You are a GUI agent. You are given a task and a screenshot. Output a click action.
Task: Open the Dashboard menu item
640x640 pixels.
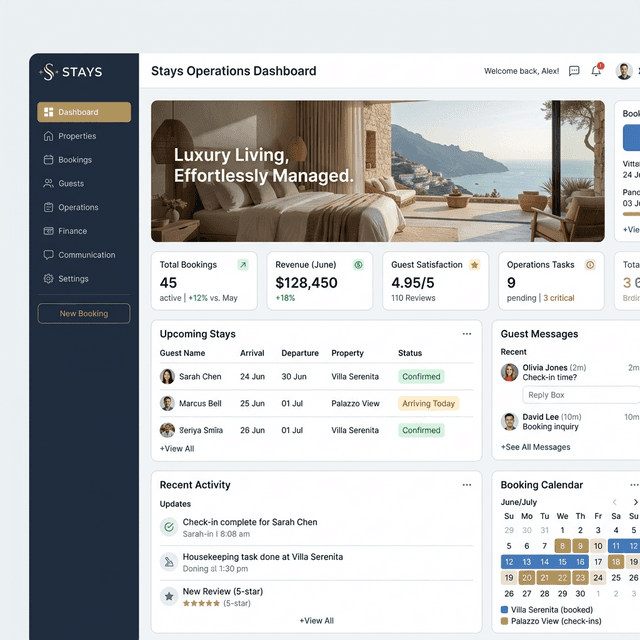pyautogui.click(x=84, y=112)
